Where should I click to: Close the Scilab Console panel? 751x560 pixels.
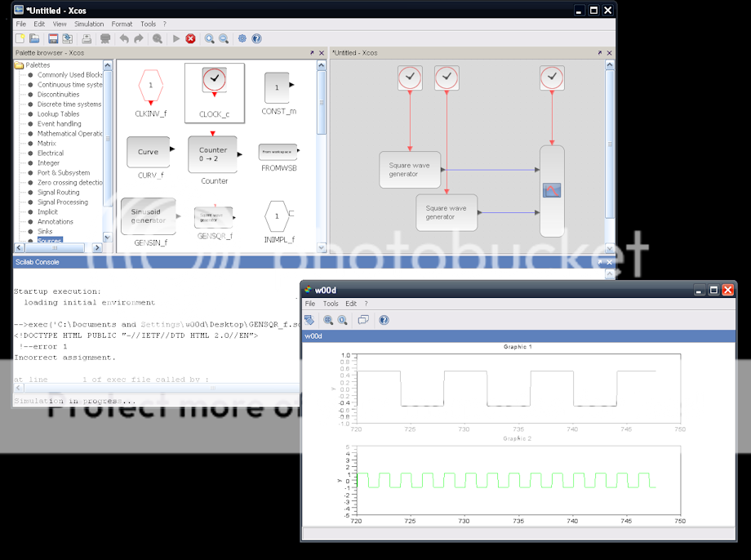609,262
